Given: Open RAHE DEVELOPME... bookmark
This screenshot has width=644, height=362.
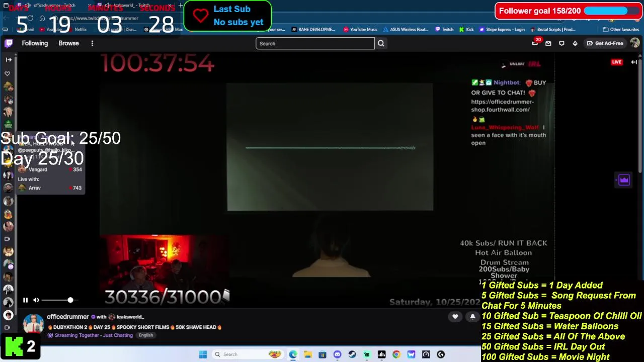Looking at the screenshot, I should click(313, 29).
